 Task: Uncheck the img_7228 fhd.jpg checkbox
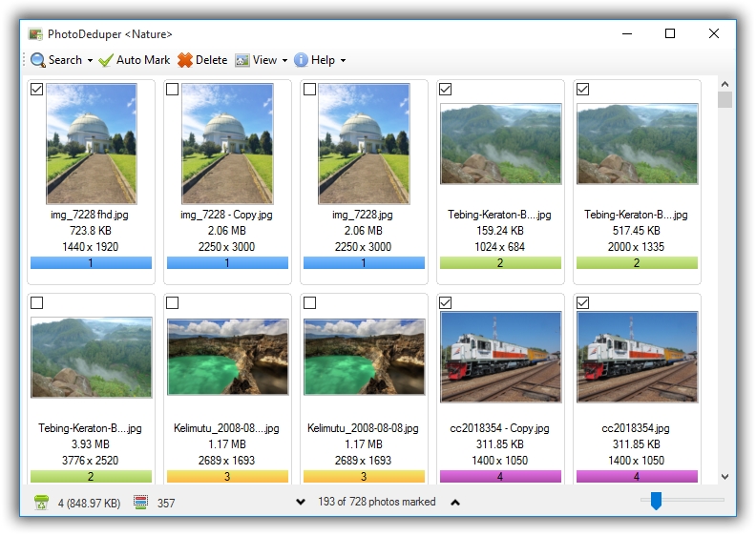[36, 90]
